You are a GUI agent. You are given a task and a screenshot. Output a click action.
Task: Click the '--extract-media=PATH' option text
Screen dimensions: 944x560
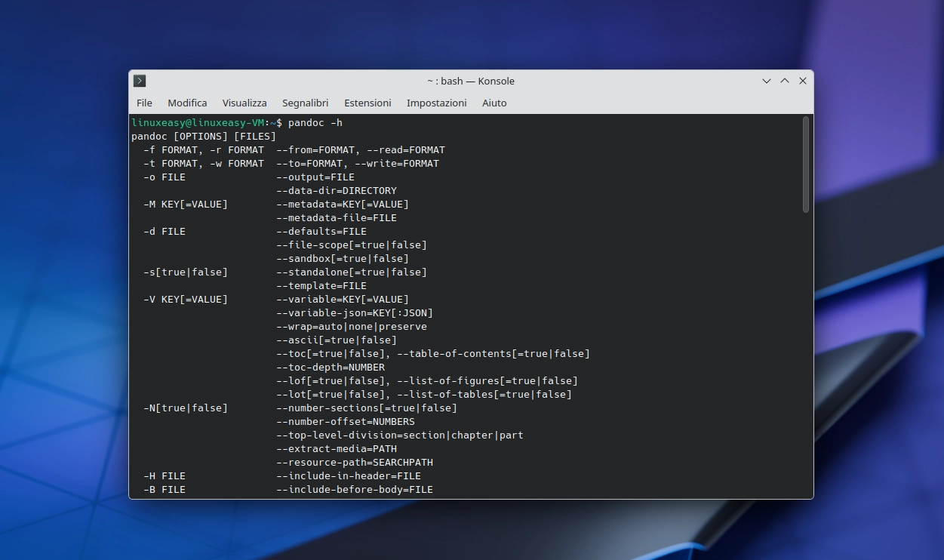[x=337, y=448]
